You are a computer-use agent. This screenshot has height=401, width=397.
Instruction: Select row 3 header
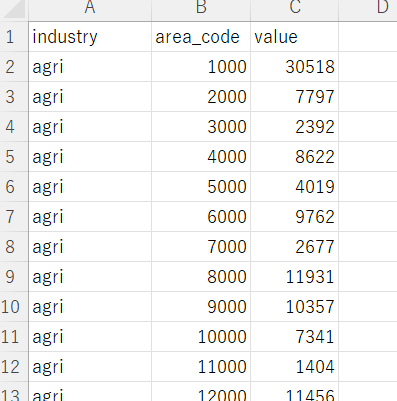pos(14,97)
